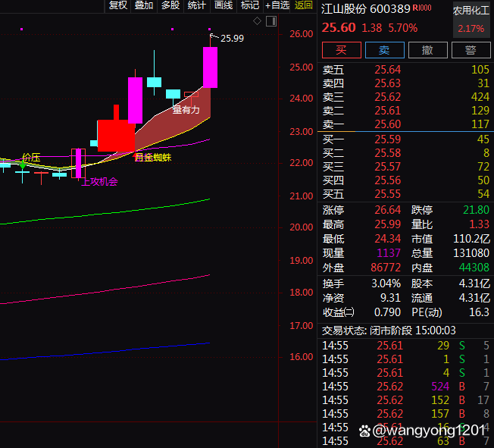Click the large red candlestick
The height and width of the screenshot is (448, 494).
116,136
